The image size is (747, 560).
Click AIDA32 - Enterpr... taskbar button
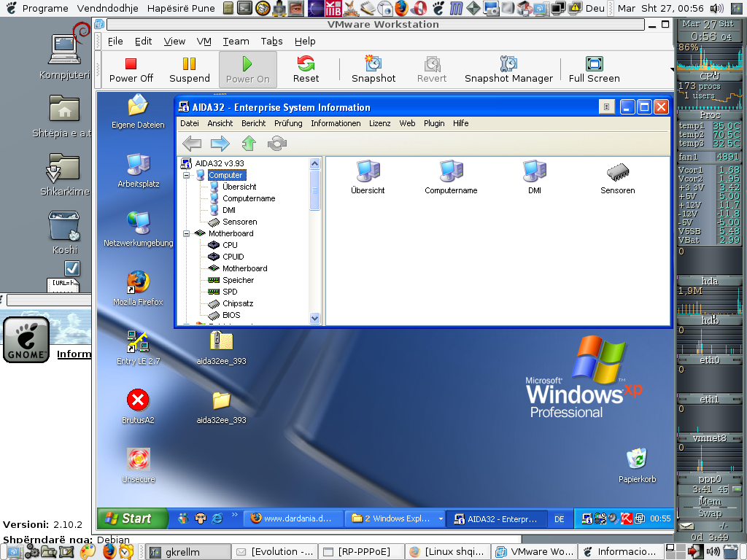(496, 518)
